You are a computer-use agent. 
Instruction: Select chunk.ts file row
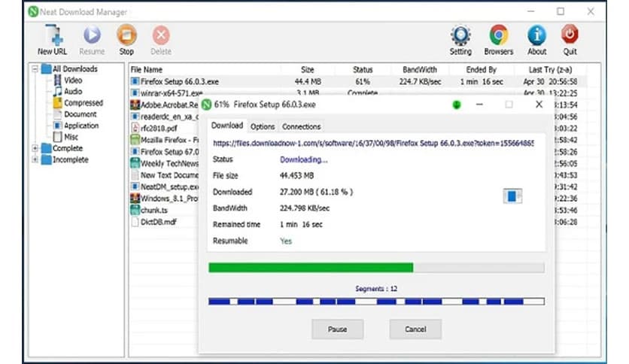click(x=164, y=210)
